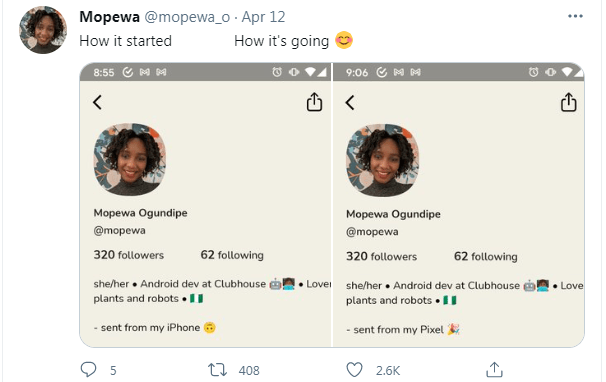
Task: Tap back arrow in left phone screenshot
Action: pos(97,102)
